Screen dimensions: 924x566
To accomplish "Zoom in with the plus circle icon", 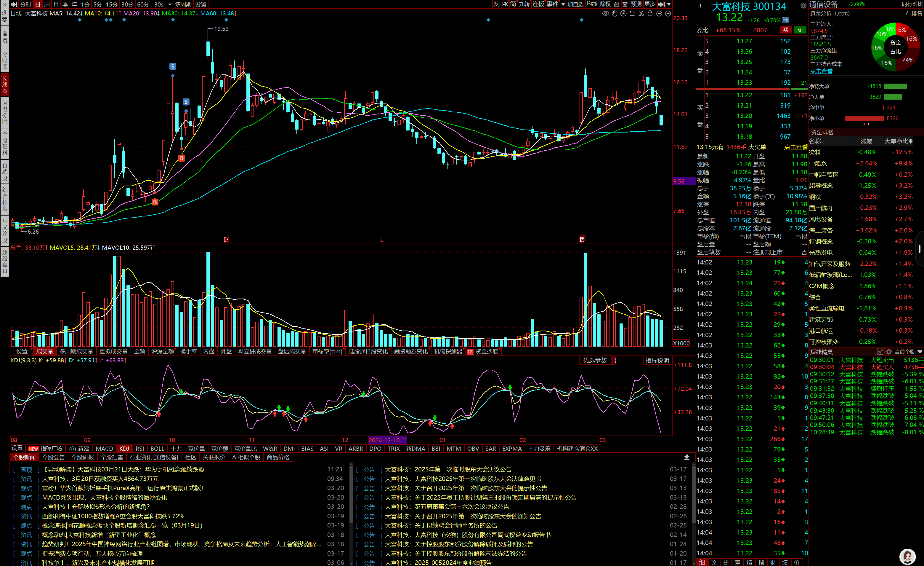I will pos(659,14).
